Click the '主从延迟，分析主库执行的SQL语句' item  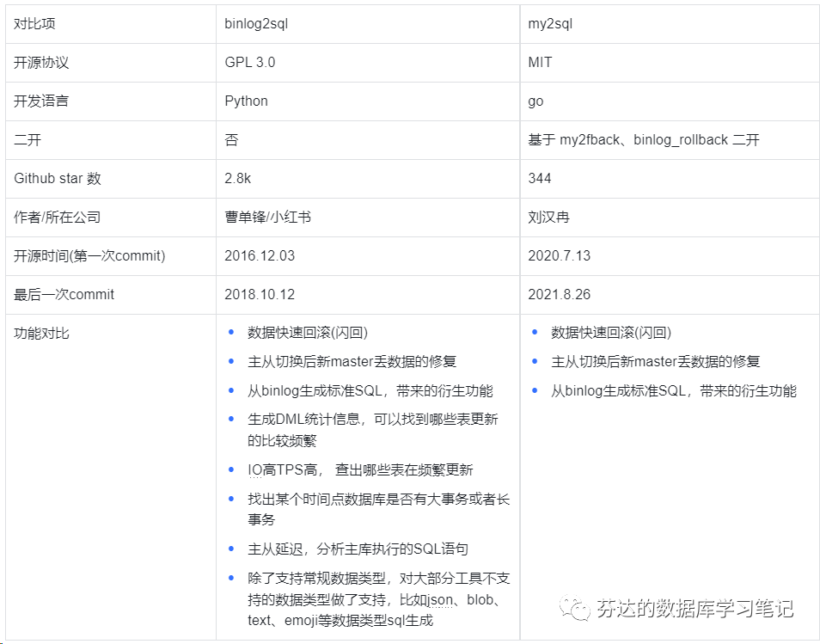coord(358,549)
